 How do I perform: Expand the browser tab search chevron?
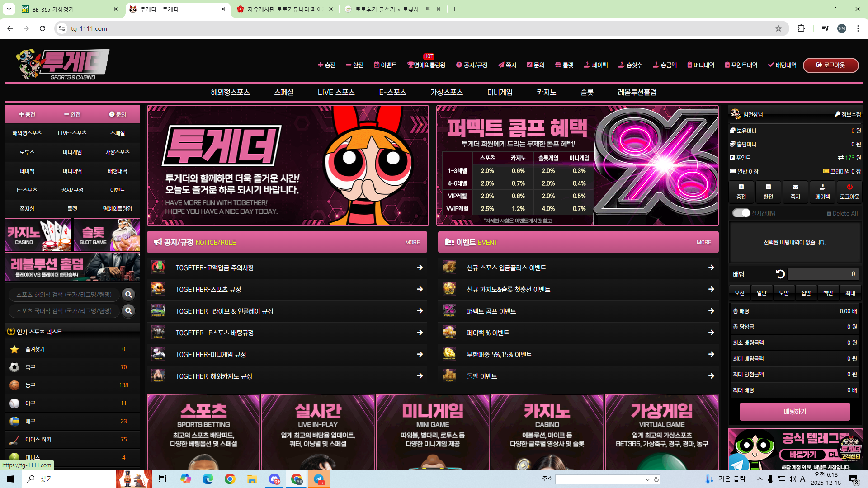coord(9,9)
